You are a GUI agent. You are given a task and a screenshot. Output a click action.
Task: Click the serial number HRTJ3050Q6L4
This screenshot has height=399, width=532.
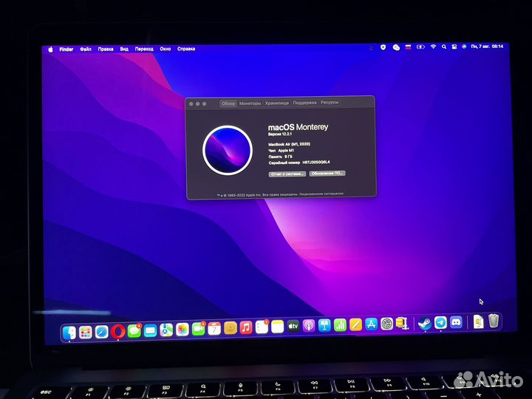316,162
